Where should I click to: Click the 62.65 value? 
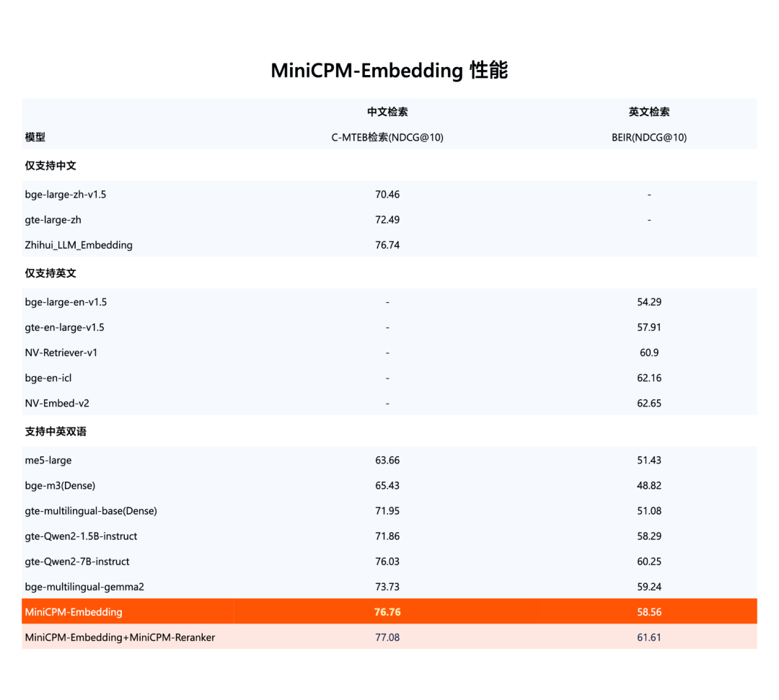point(649,403)
